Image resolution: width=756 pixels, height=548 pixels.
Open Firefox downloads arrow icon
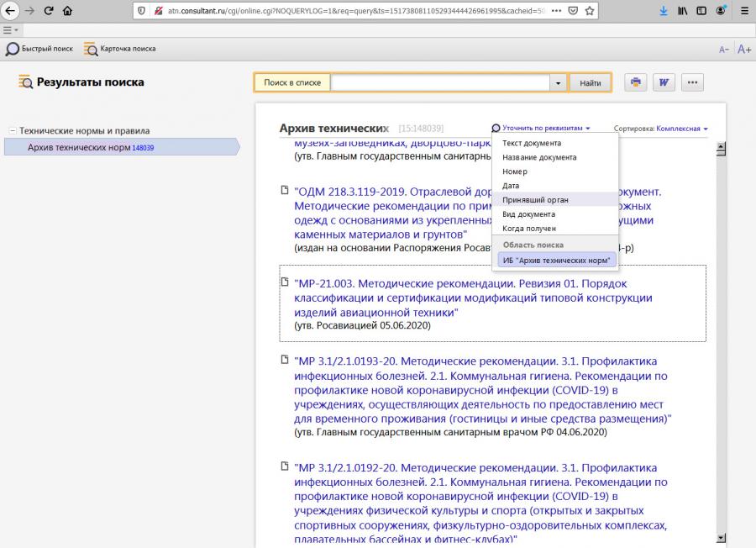click(663, 11)
